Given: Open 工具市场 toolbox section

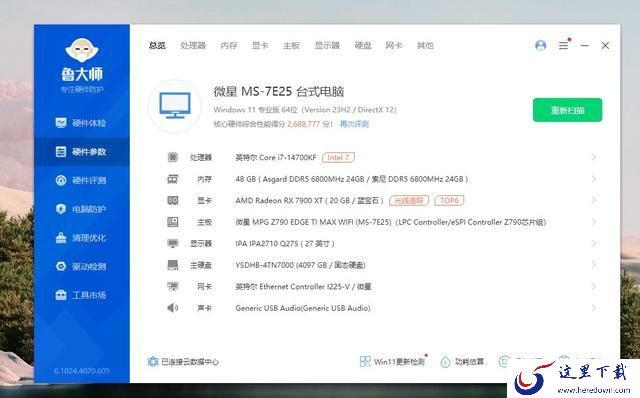Looking at the screenshot, I should (82, 295).
